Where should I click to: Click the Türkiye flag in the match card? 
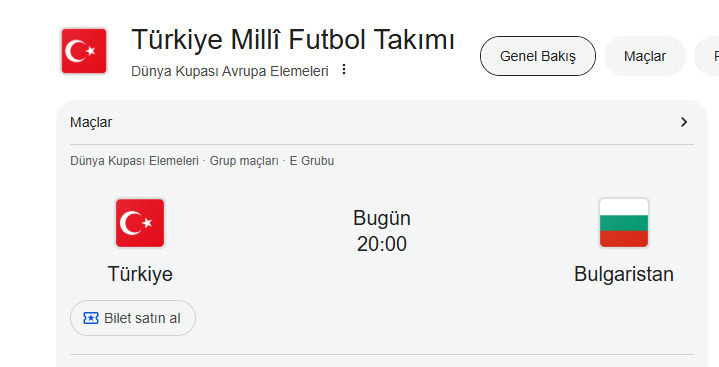[x=140, y=223]
